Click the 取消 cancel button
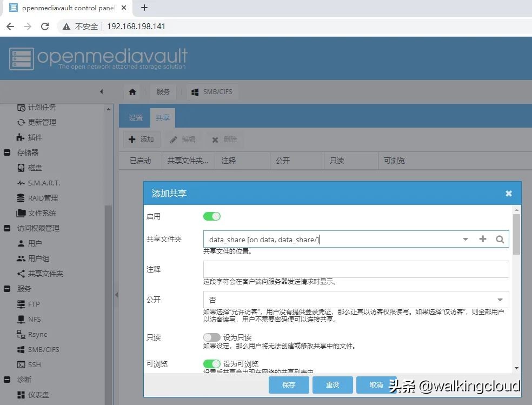 coord(376,385)
